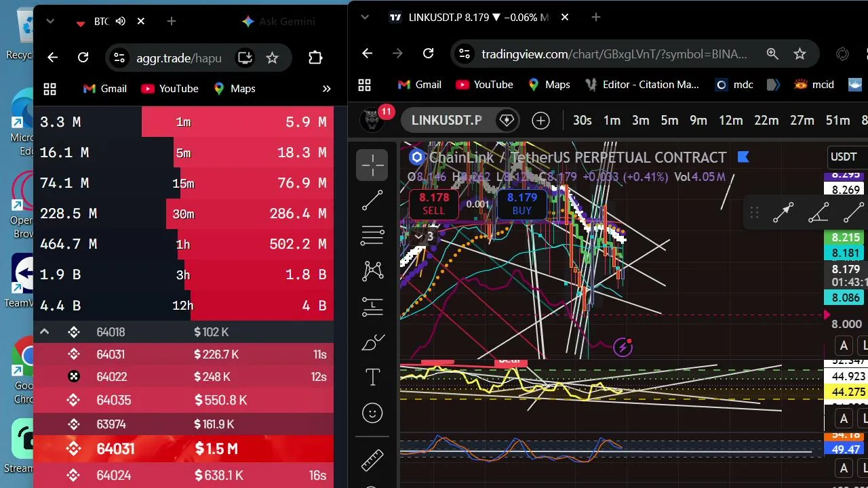This screenshot has height=488, width=868.
Task: Open the Fibonacci retracement tools
Action: 372,235
